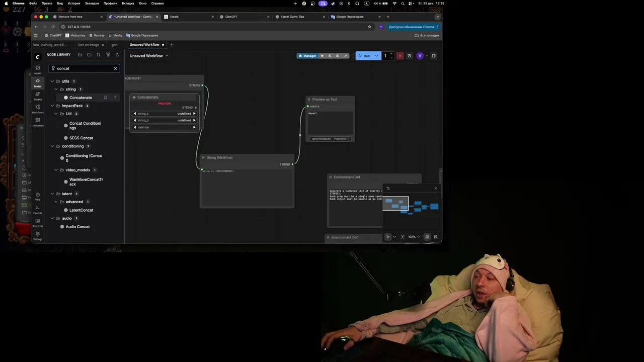Image resolution: width=644 pixels, height=362 pixels.
Task: Click the string_a right arrow in Concatenate node
Action: click(x=194, y=114)
